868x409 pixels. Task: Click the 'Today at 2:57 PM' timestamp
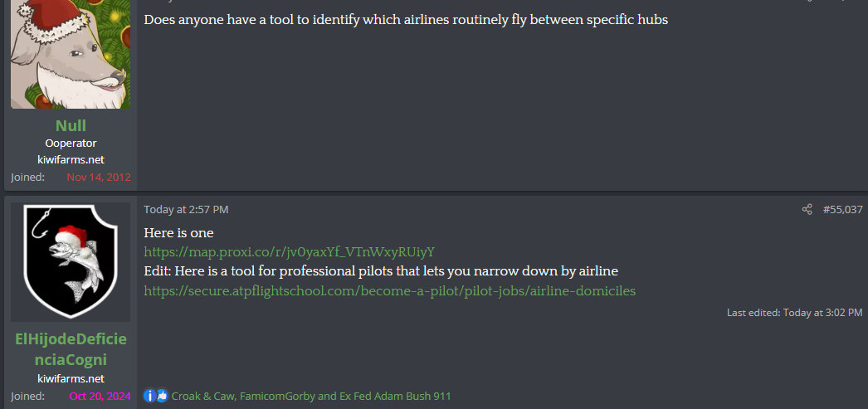click(186, 210)
